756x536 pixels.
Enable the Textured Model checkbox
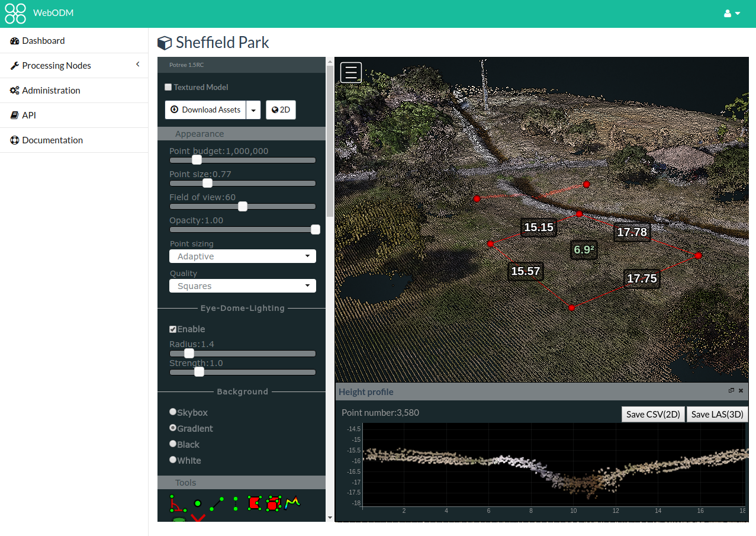168,87
